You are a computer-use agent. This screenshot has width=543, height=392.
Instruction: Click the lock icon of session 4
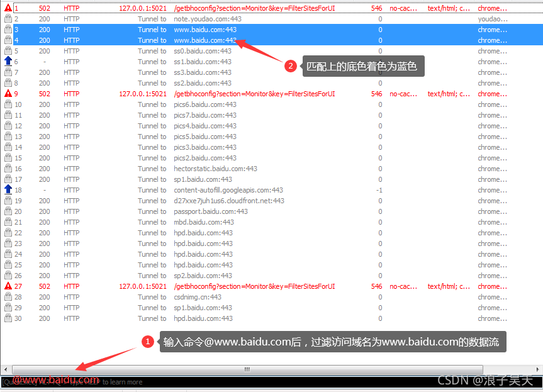[x=8, y=40]
